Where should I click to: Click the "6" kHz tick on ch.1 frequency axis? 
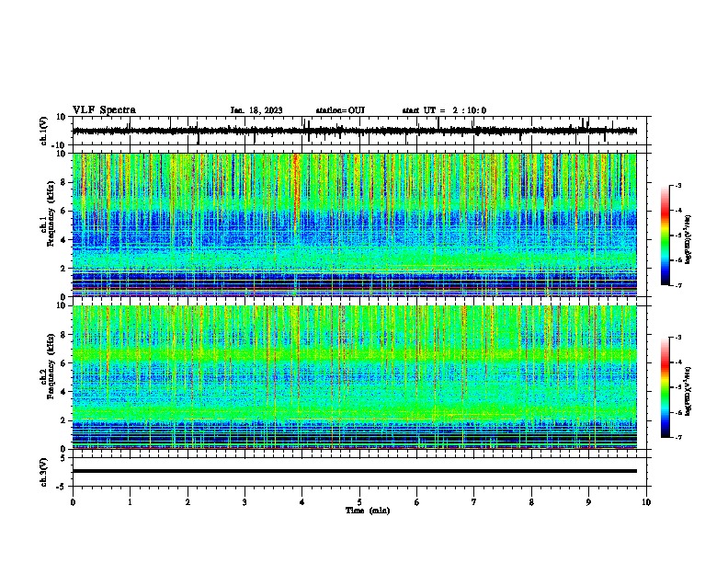pos(64,211)
